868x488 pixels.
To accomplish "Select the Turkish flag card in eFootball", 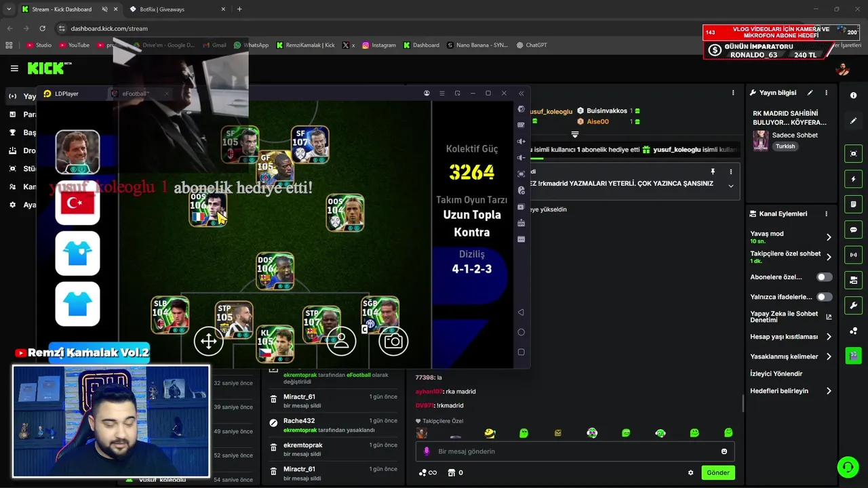I will click(77, 203).
